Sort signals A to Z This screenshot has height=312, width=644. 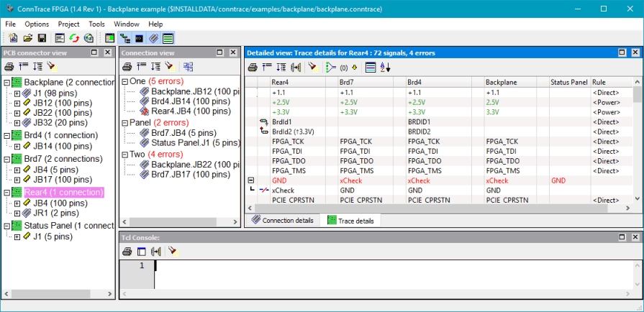[385, 68]
